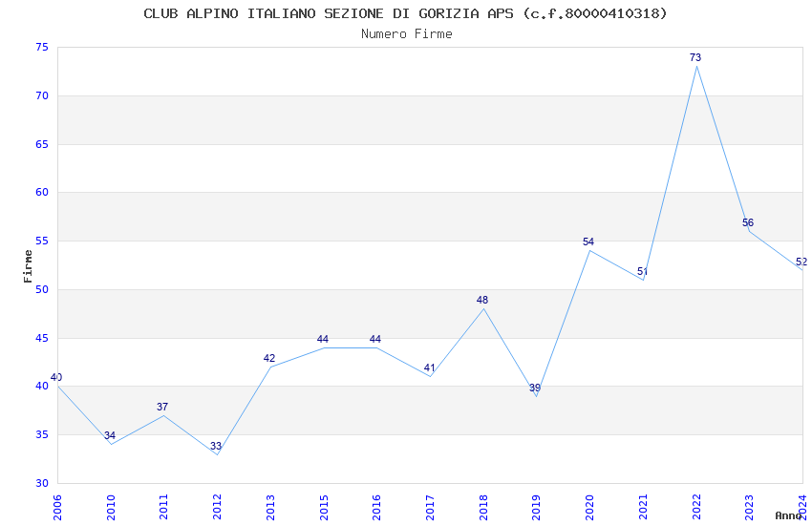The width and height of the screenshot is (812, 525).
Task: Click y-axis tick value 60
Action: pos(42,193)
